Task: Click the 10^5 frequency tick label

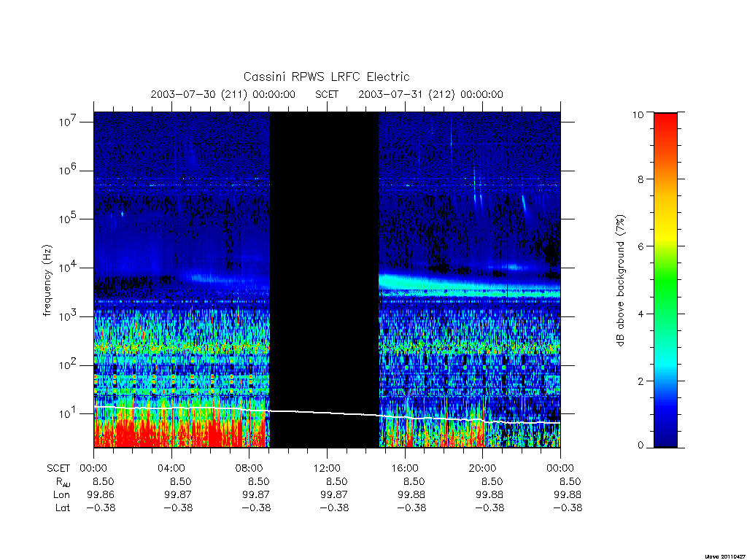Action: [69, 219]
